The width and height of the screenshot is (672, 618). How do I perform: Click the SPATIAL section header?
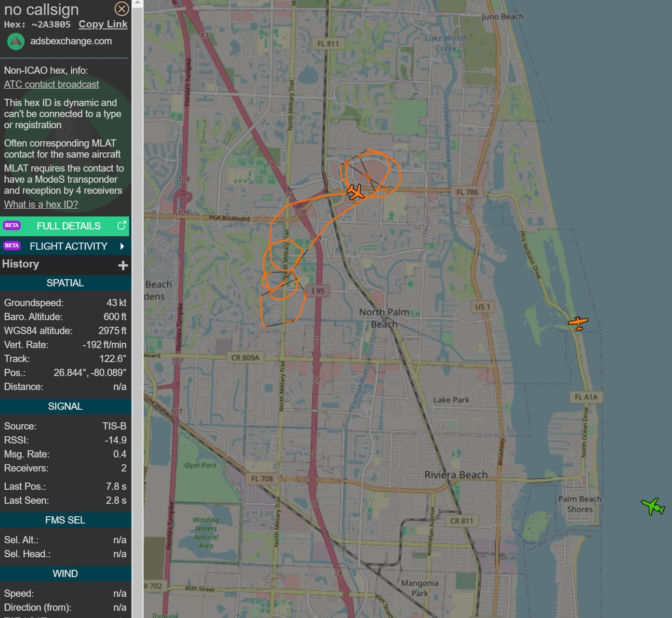point(65,283)
